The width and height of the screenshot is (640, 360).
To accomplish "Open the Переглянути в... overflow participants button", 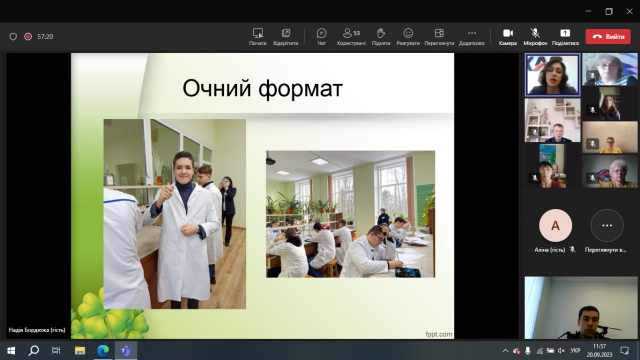I will pyautogui.click(x=607, y=231).
